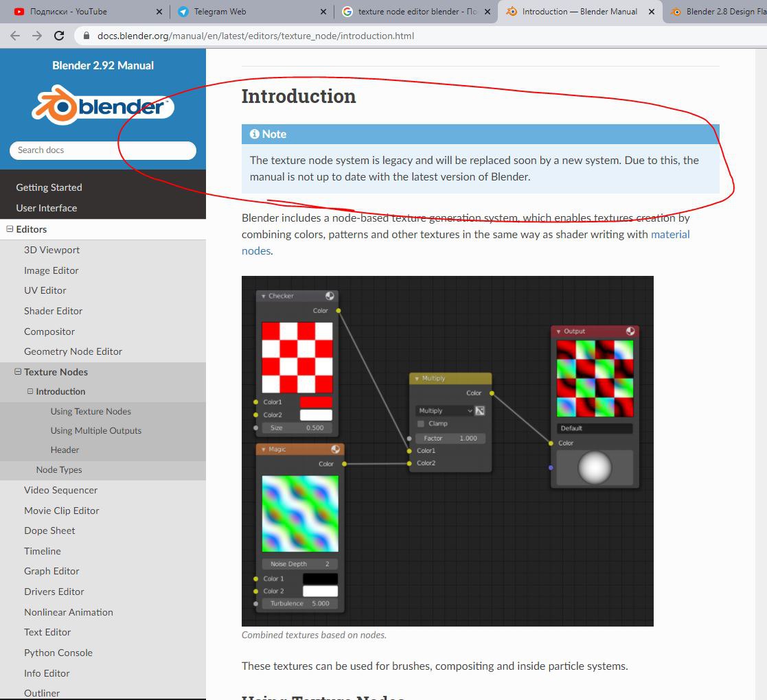
Task: Click the Search docs field
Action: pos(103,150)
